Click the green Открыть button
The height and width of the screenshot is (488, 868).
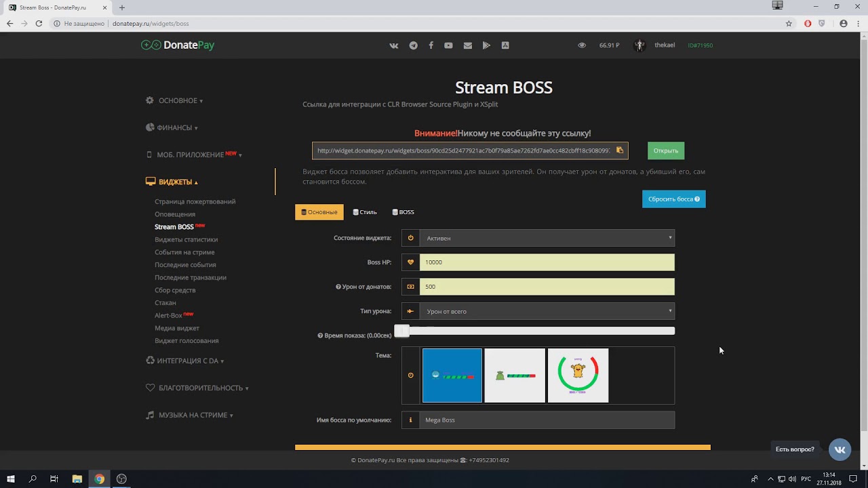tap(666, 150)
